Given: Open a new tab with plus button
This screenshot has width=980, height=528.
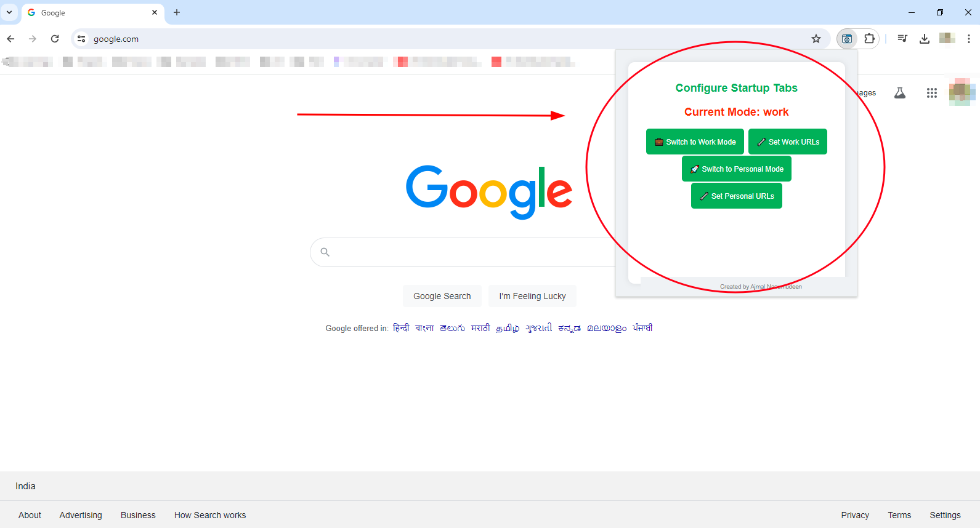Looking at the screenshot, I should tap(177, 12).
